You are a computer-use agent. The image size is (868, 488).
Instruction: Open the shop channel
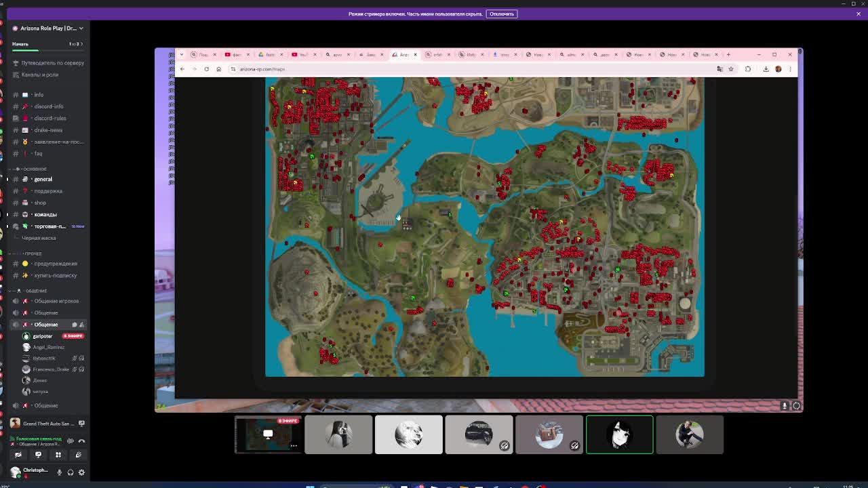pyautogui.click(x=47, y=203)
